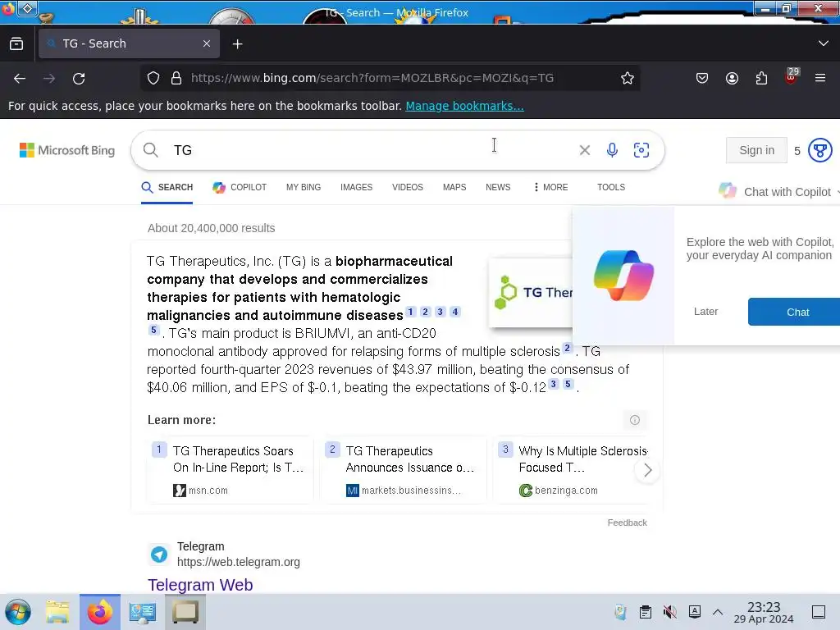This screenshot has height=630, width=840.
Task: Open visual search camera icon
Action: [641, 150]
